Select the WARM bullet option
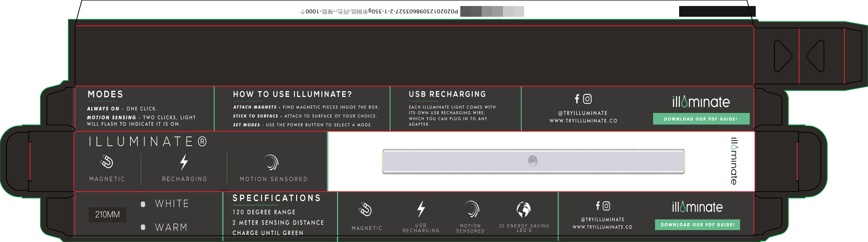Screen dimensions: 868x242 tap(143, 227)
